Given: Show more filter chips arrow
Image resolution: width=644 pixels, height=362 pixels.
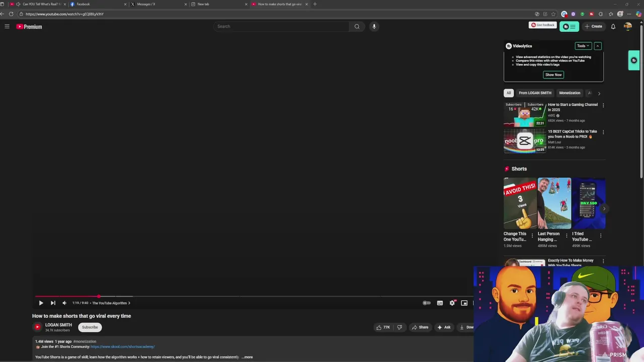Looking at the screenshot, I should coord(599,93).
